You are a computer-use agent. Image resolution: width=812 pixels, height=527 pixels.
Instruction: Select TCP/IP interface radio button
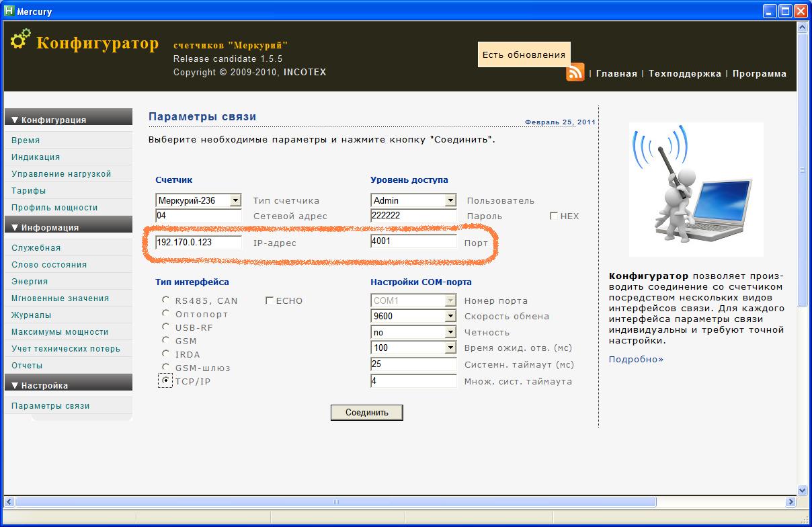click(165, 380)
